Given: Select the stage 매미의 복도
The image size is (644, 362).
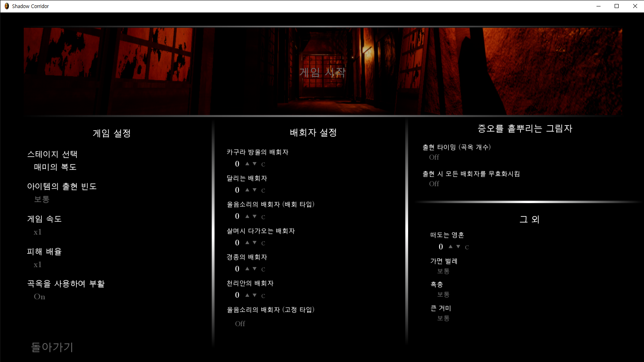Looking at the screenshot, I should pyautogui.click(x=55, y=167).
